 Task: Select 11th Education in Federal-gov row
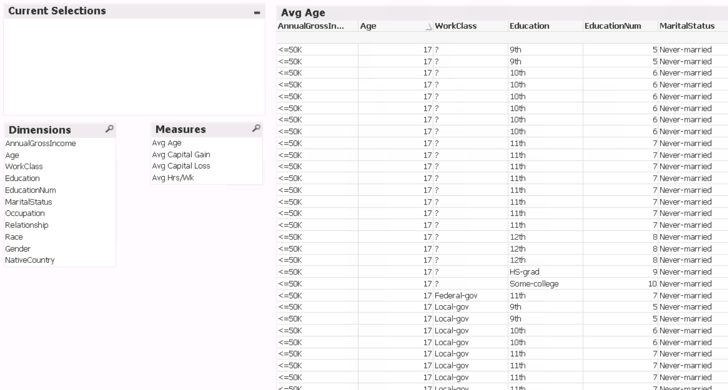tap(546, 296)
